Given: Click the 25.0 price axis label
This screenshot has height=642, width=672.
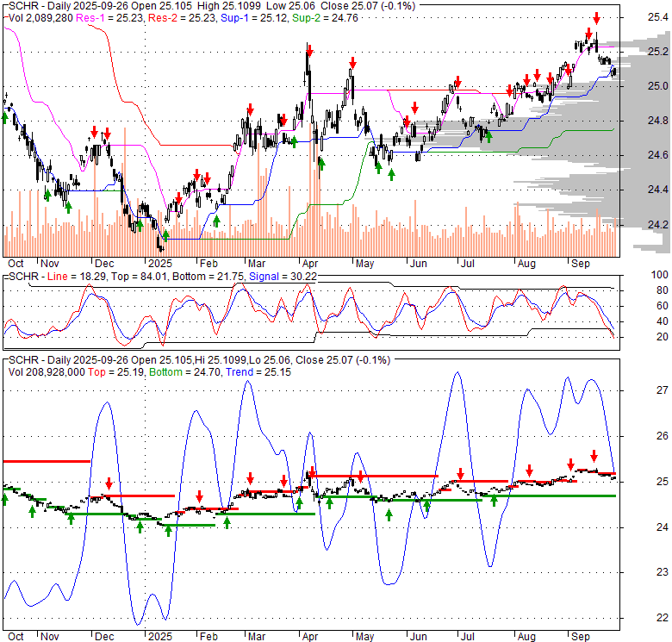Looking at the screenshot, I should [657, 86].
